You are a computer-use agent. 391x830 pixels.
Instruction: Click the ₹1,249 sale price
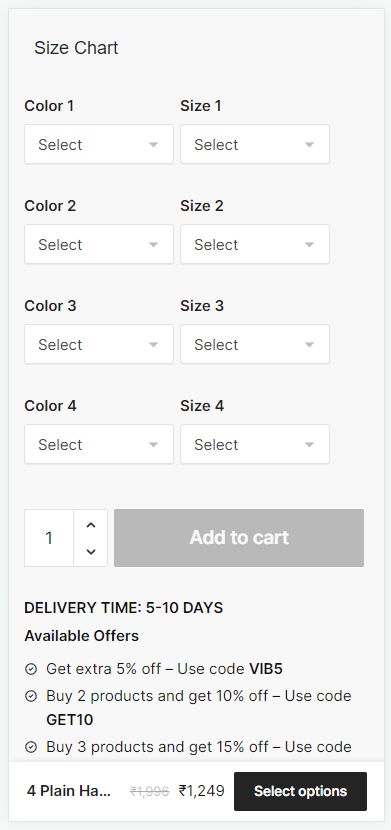(202, 791)
